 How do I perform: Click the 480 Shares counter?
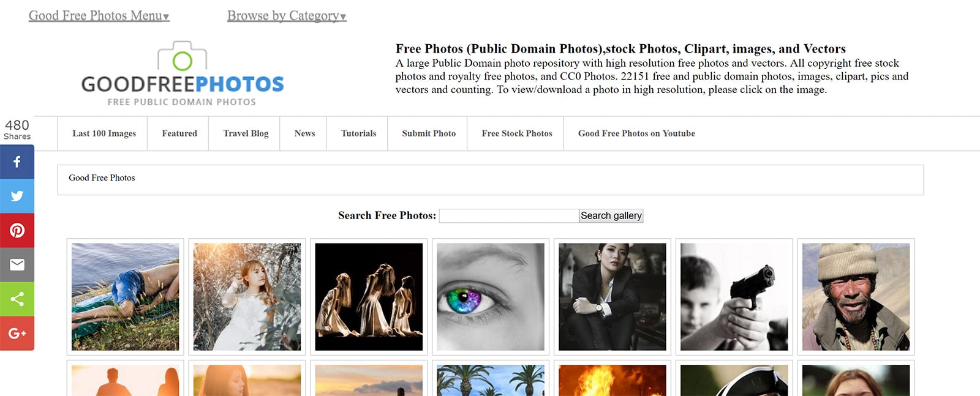(x=17, y=130)
